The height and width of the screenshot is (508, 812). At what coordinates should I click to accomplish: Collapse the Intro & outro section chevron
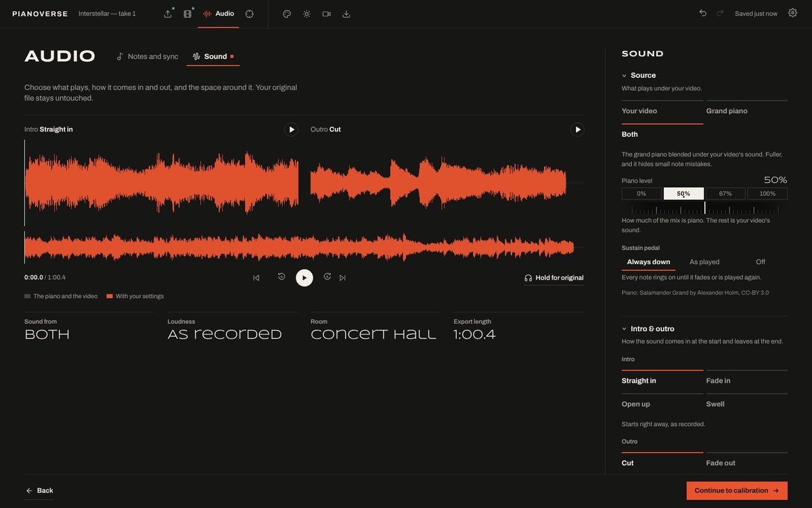[624, 329]
